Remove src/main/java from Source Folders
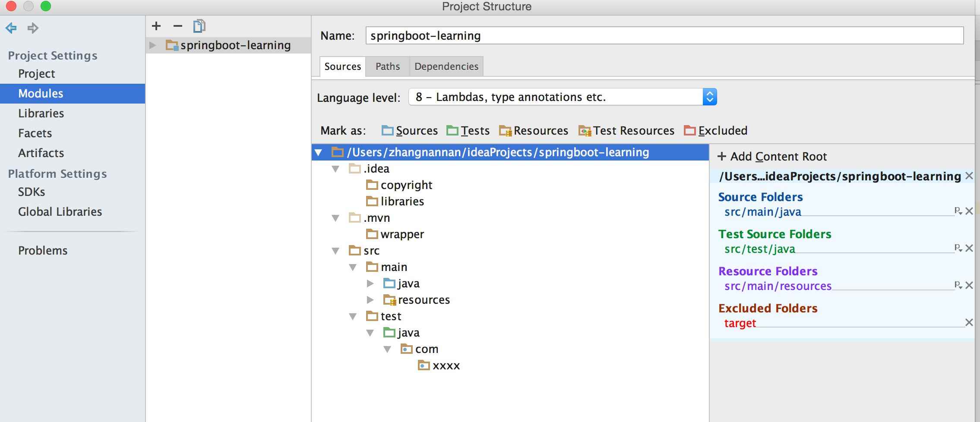 (x=969, y=211)
